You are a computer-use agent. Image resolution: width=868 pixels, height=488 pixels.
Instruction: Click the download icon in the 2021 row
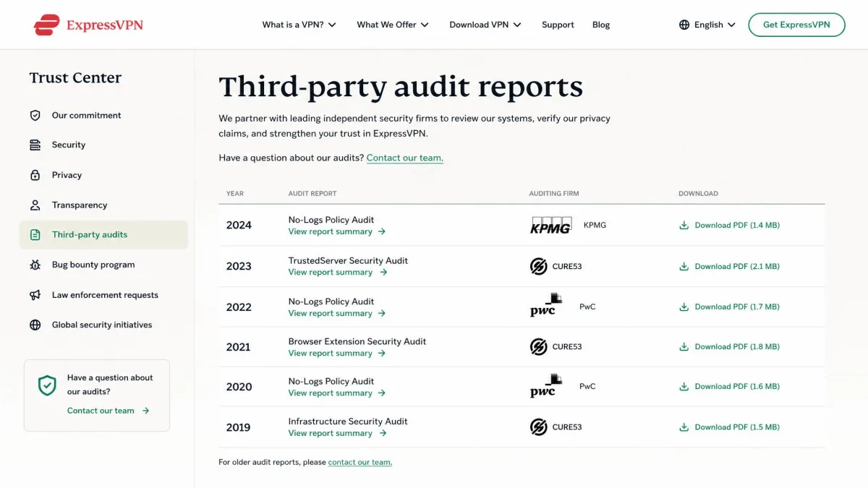[684, 347]
